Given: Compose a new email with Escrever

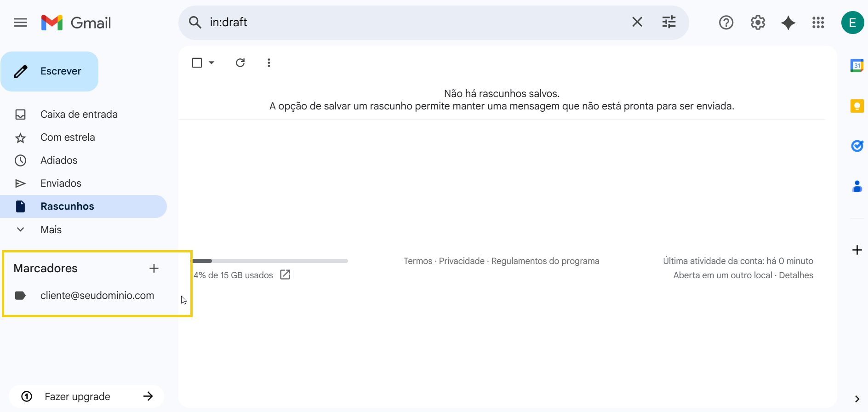Looking at the screenshot, I should point(50,71).
